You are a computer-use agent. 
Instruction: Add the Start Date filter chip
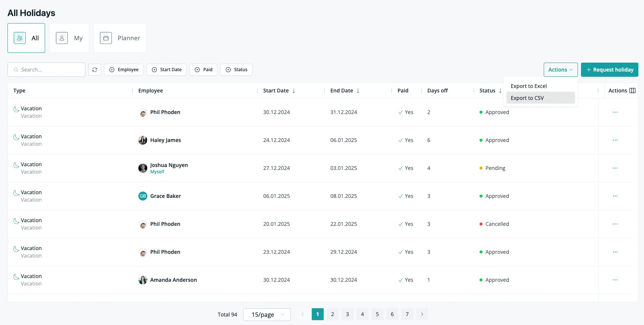pos(166,70)
